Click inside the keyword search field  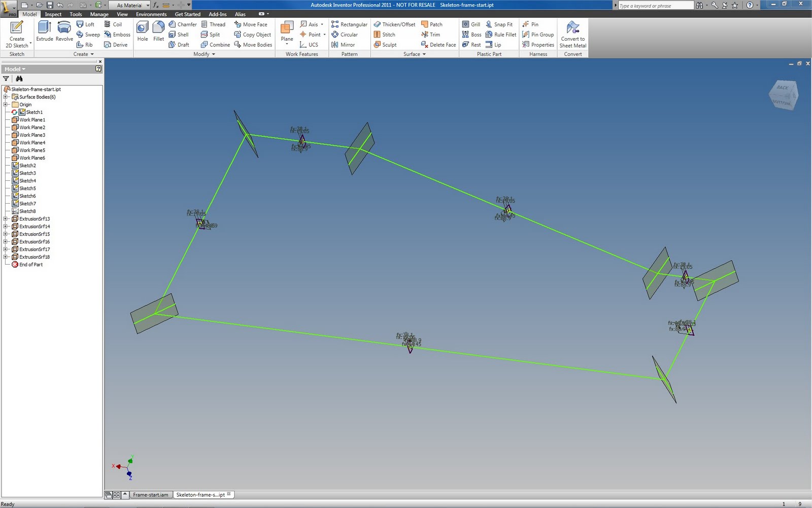point(655,5)
